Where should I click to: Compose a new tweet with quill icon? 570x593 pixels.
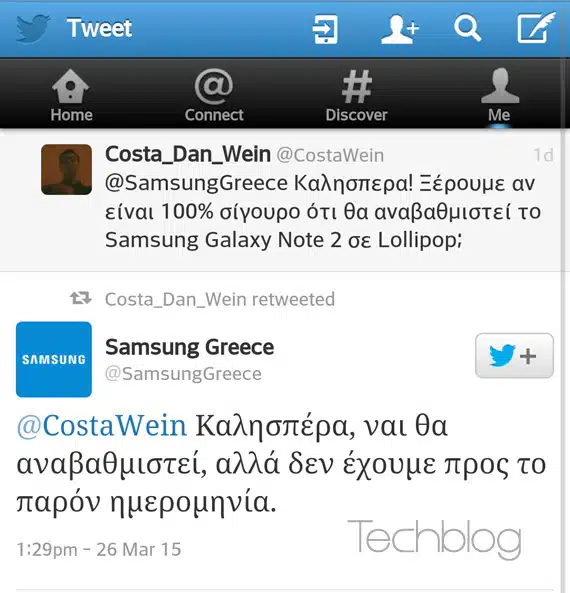click(536, 27)
